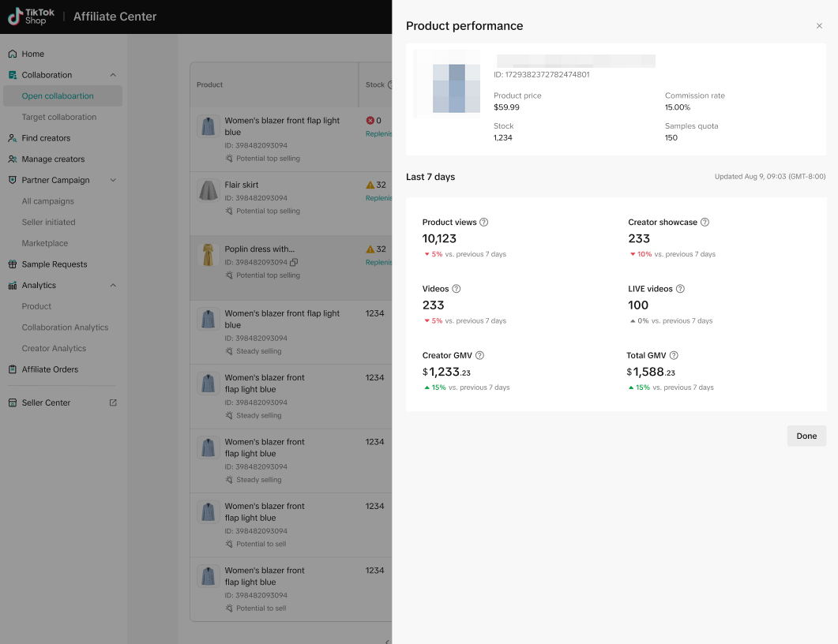Collapse the Analytics sidebar section
Viewport: 838px width, 644px height.
pos(113,286)
